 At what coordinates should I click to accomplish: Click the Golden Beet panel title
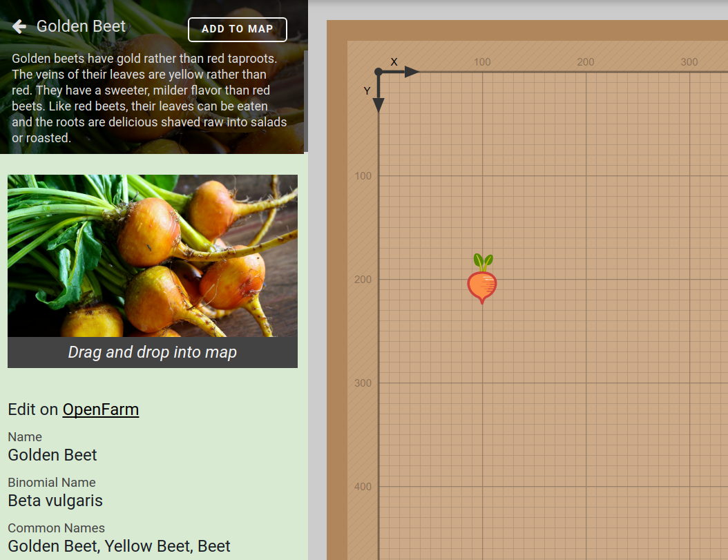(81, 27)
